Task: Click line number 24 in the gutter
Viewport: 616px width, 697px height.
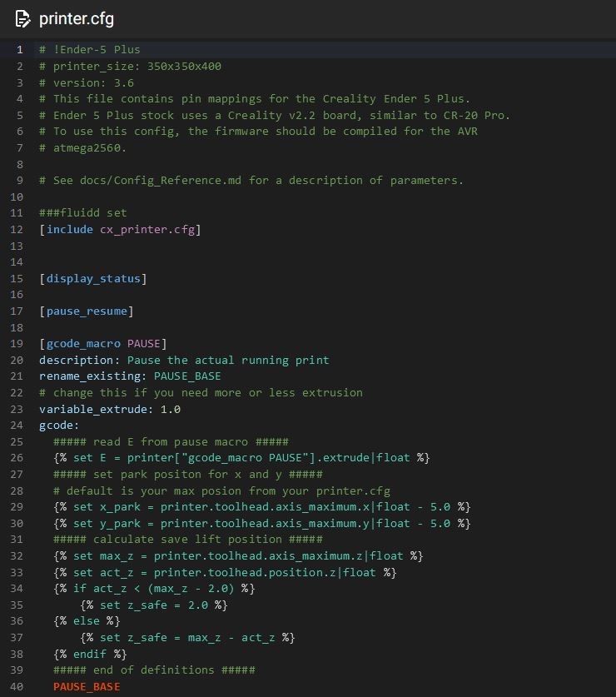Action: click(x=17, y=426)
